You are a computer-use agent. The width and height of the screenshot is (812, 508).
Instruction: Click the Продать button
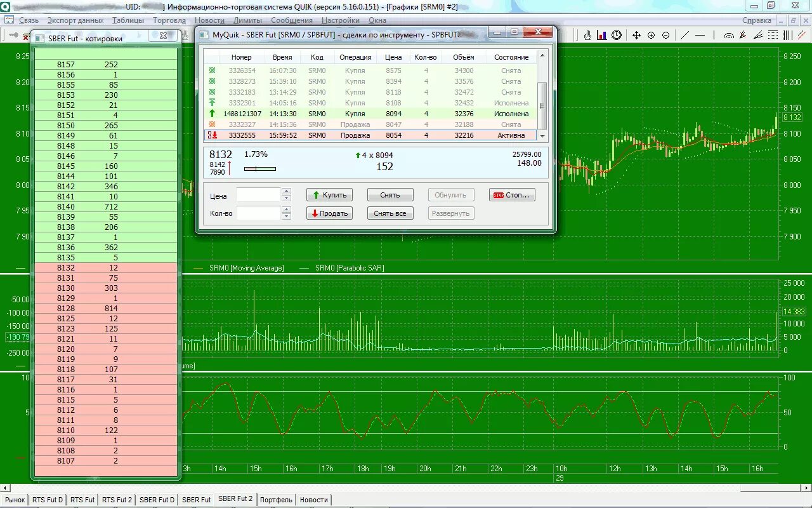tap(329, 213)
